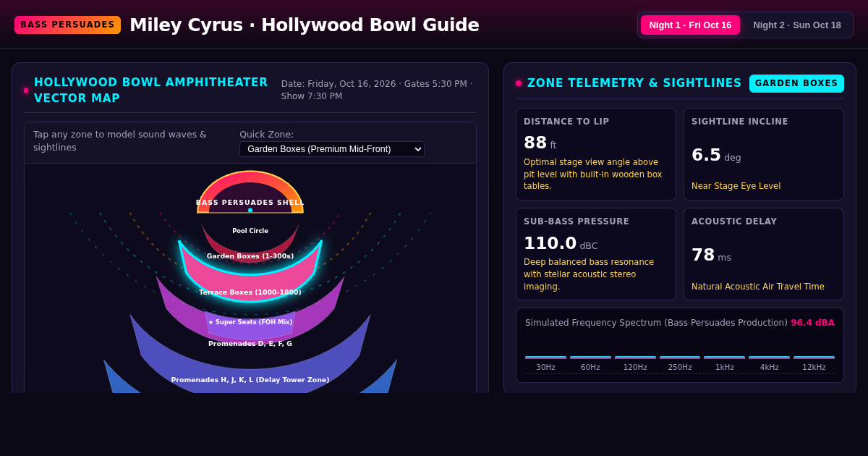The image size is (868, 456).
Task: Switch to Night 1 · Fri Oct 16 tab
Action: pyautogui.click(x=690, y=25)
